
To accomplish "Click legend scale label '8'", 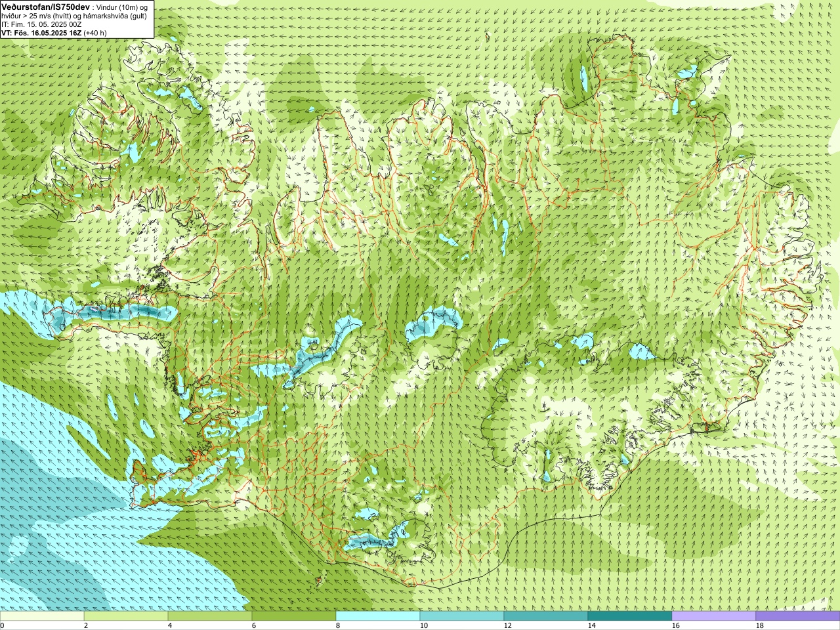I will click(338, 625).
